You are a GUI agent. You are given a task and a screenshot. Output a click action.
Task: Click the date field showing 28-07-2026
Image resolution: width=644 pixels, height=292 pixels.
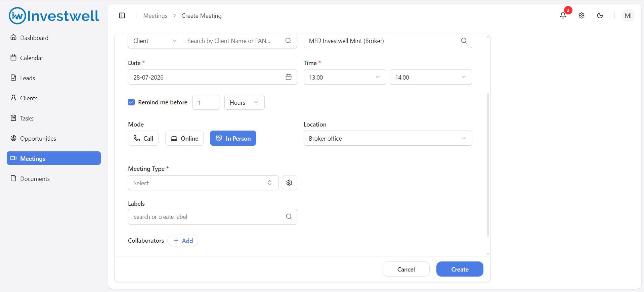[x=212, y=77]
